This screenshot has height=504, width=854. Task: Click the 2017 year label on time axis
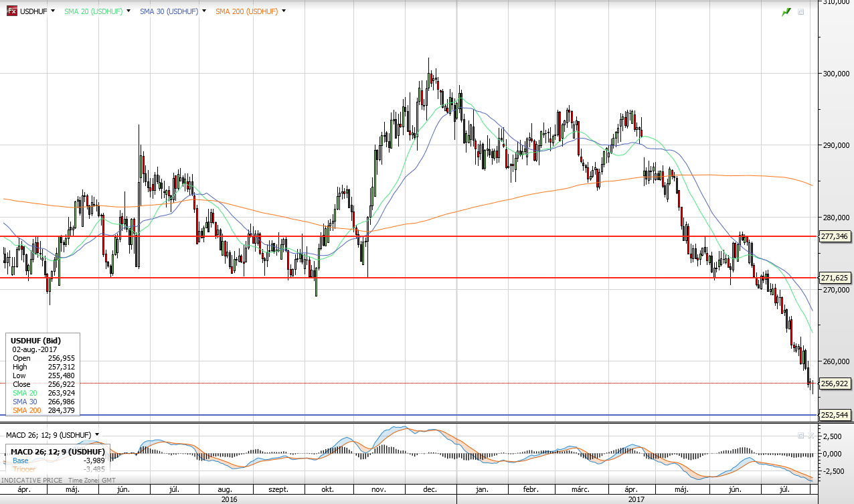pos(636,499)
